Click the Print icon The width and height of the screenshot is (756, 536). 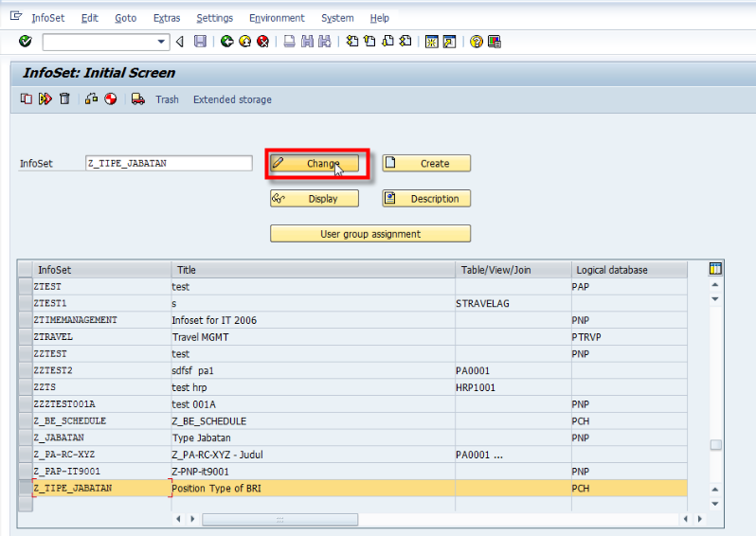289,42
